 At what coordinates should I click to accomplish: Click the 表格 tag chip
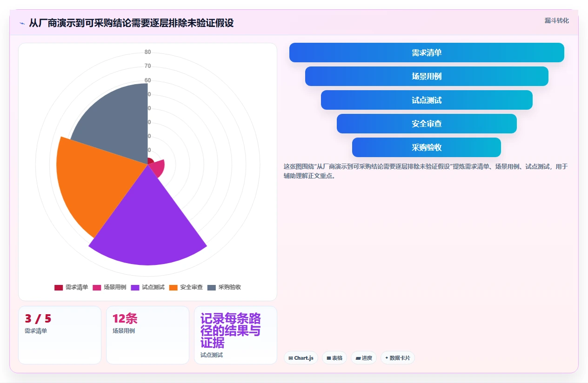tap(334, 358)
